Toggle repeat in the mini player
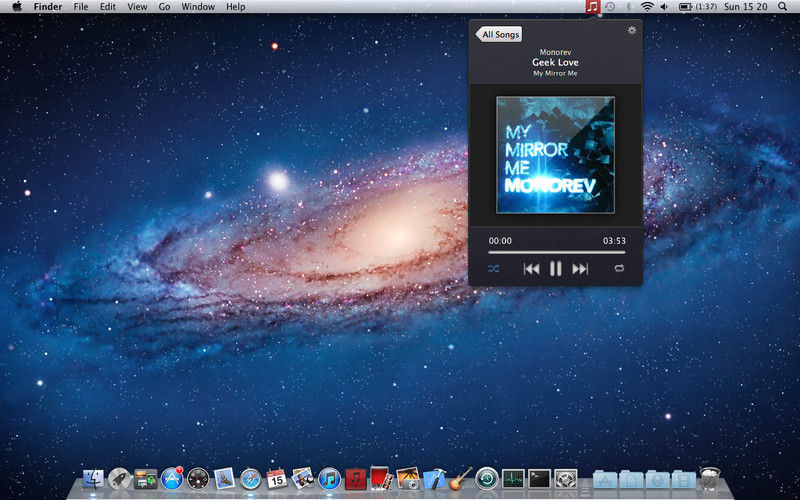The height and width of the screenshot is (500, 800). pyautogui.click(x=619, y=268)
